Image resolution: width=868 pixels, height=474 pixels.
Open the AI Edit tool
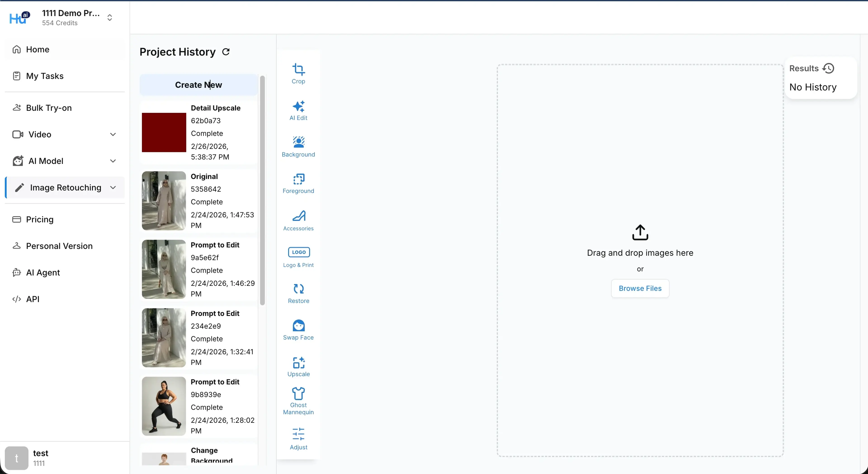coord(298,110)
